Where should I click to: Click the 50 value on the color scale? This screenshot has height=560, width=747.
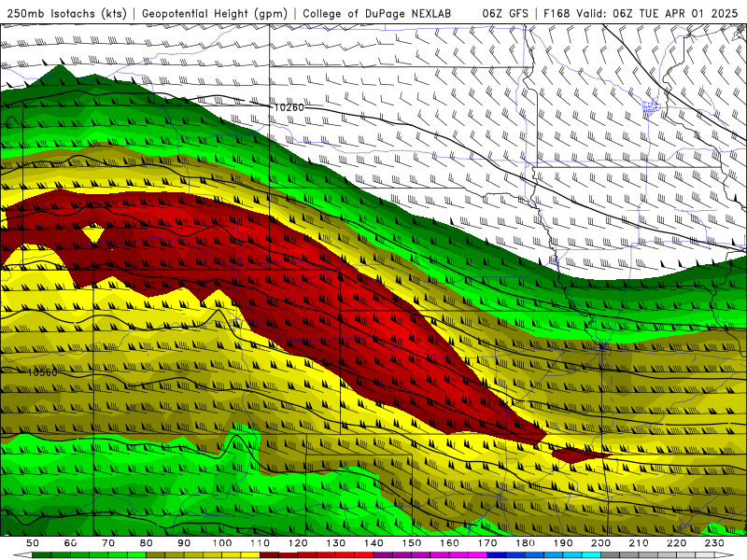pyautogui.click(x=33, y=543)
